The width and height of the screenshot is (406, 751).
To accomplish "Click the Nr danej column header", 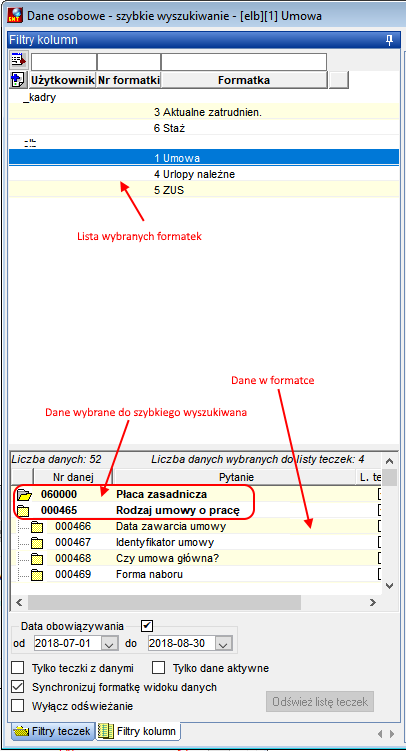I will point(74,477).
